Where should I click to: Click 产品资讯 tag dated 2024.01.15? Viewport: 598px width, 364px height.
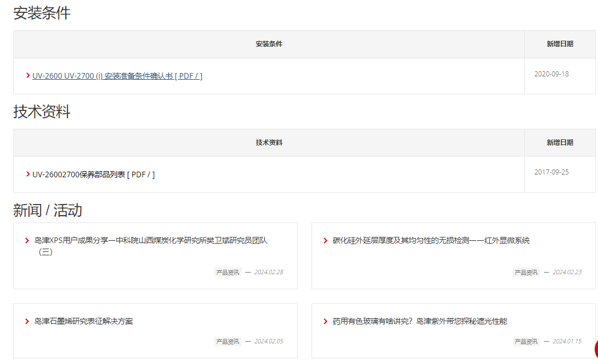[526, 341]
